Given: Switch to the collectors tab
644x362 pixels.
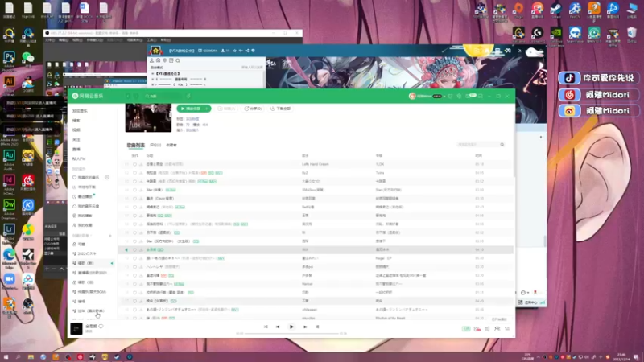Looking at the screenshot, I should click(x=171, y=146).
